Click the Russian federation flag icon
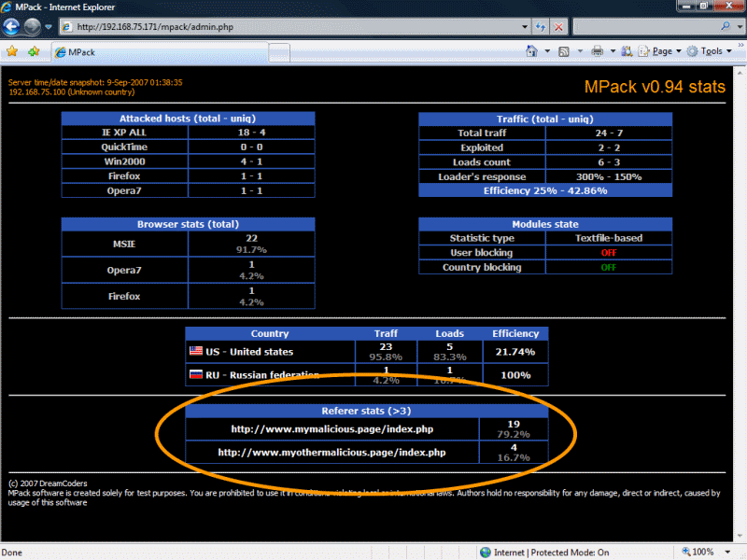The height and width of the screenshot is (560, 747). pos(196,374)
